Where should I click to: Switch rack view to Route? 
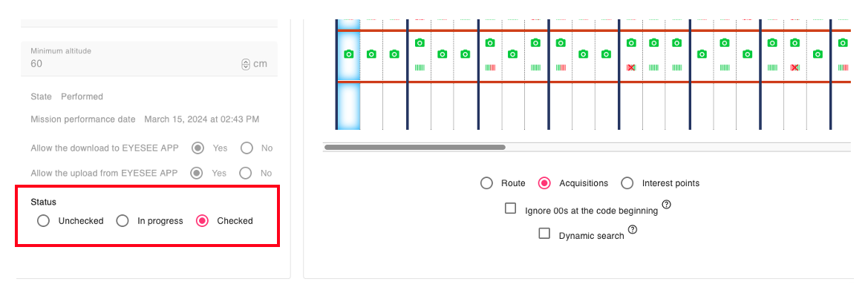tap(486, 183)
